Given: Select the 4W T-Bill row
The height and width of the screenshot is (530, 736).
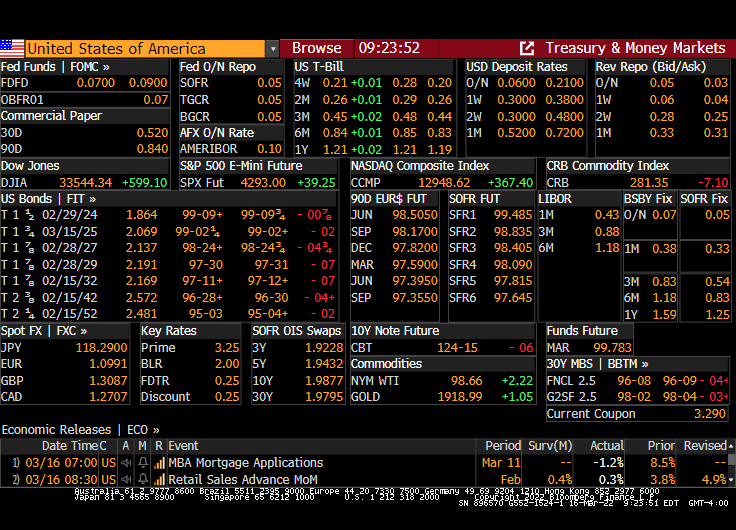Looking at the screenshot, I should pyautogui.click(x=374, y=83).
